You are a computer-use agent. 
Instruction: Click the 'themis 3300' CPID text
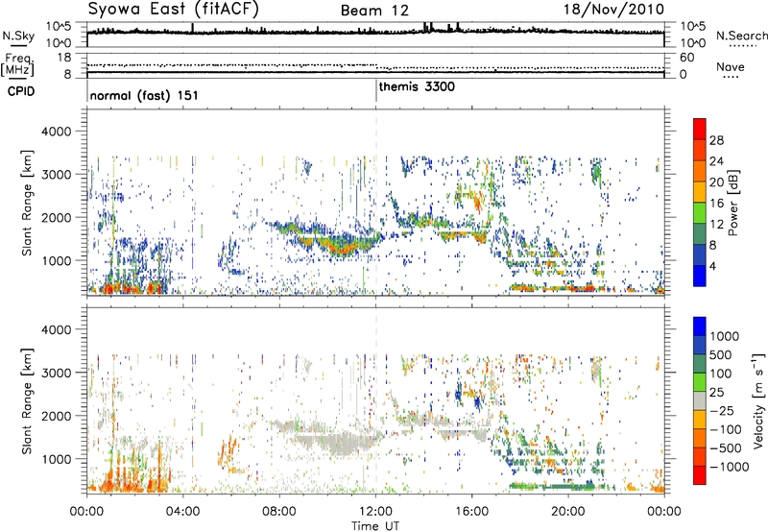click(x=417, y=87)
